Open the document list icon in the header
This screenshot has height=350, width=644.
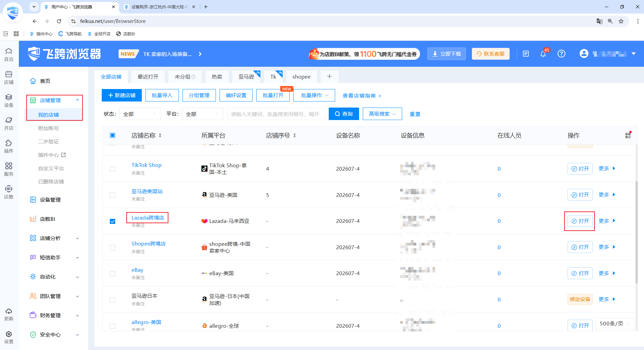point(526,54)
